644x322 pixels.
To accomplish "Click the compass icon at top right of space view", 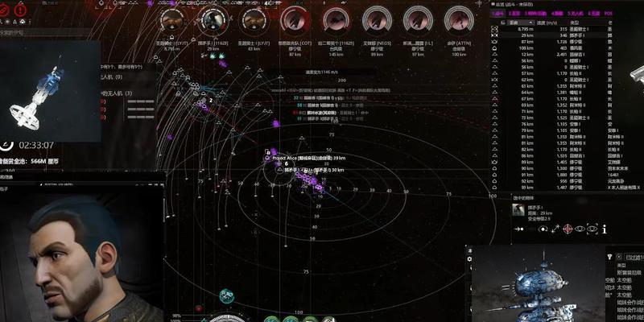I will [x=479, y=4].
